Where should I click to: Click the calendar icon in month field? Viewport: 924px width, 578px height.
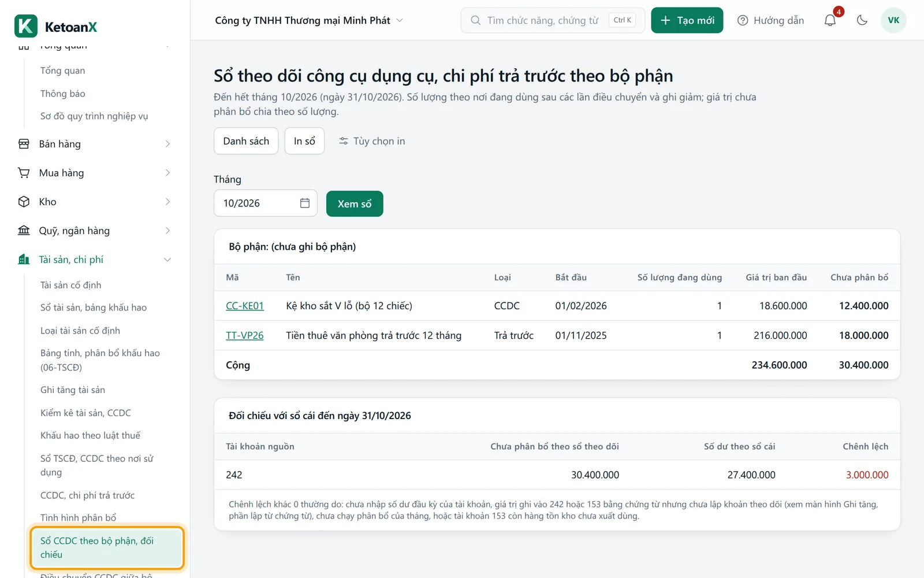coord(305,203)
